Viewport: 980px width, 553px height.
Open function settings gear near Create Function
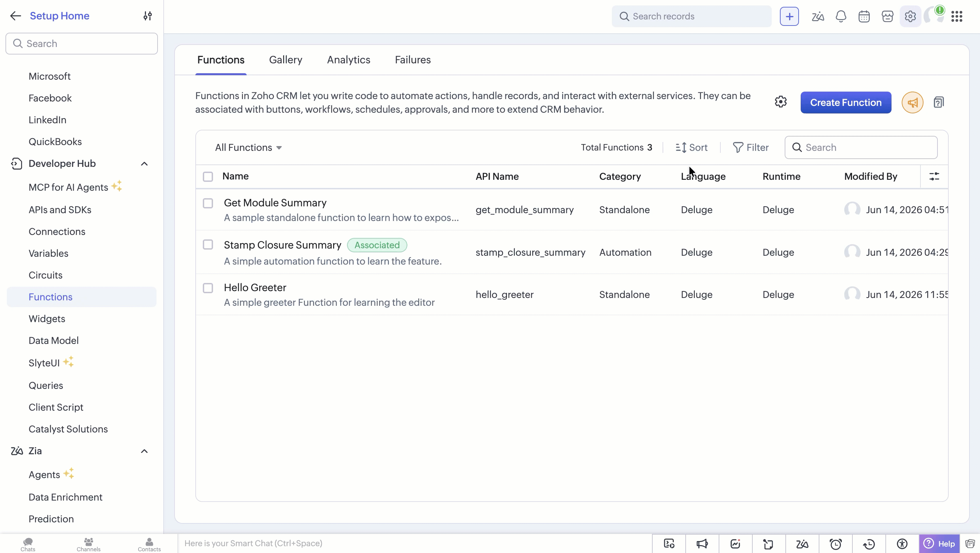(x=781, y=102)
